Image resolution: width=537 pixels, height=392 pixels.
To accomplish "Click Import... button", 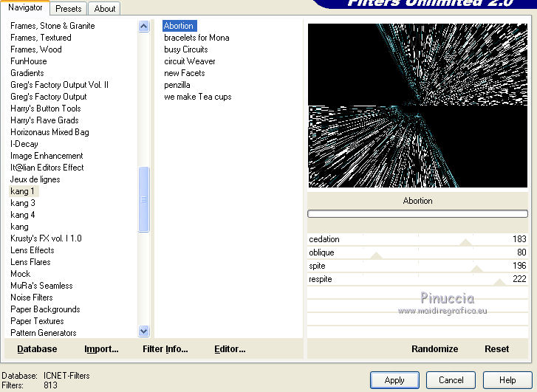I will pos(101,349).
